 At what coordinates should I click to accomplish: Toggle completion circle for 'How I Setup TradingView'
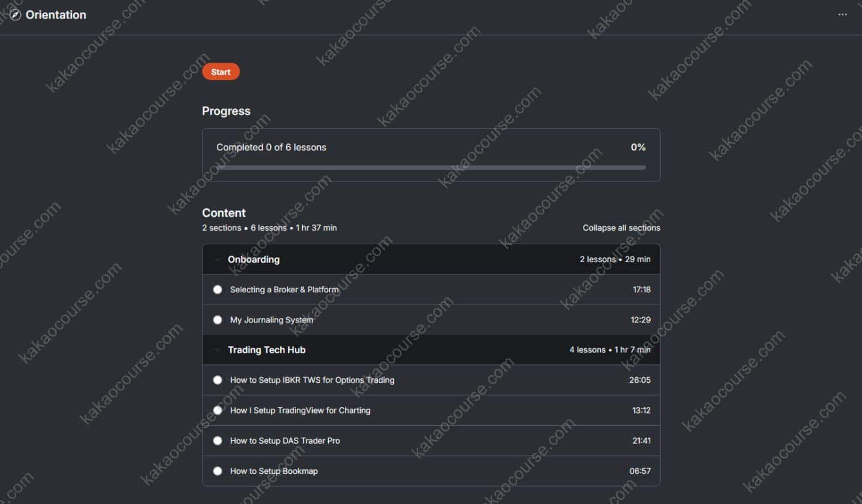tap(217, 410)
